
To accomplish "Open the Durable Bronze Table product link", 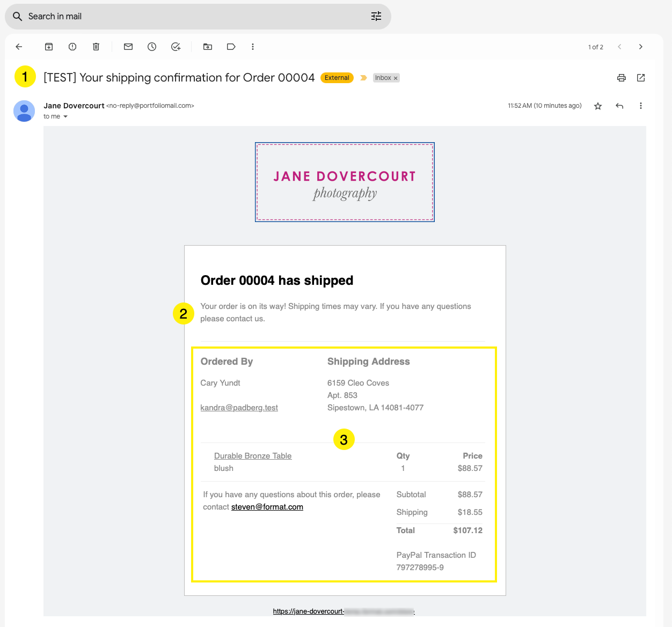I will click(253, 456).
